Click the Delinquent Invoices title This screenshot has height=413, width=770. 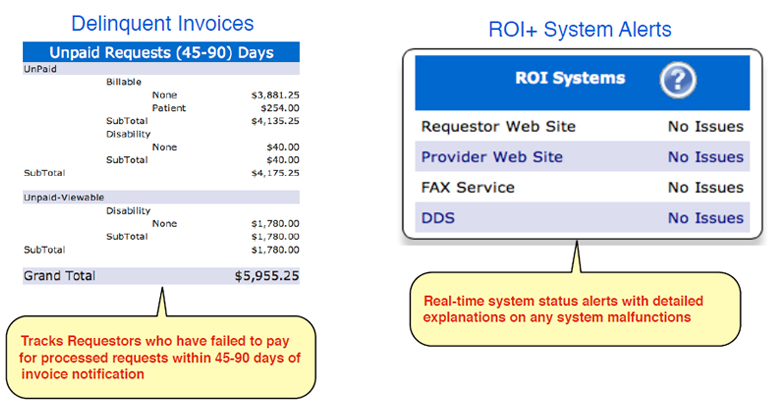click(161, 23)
